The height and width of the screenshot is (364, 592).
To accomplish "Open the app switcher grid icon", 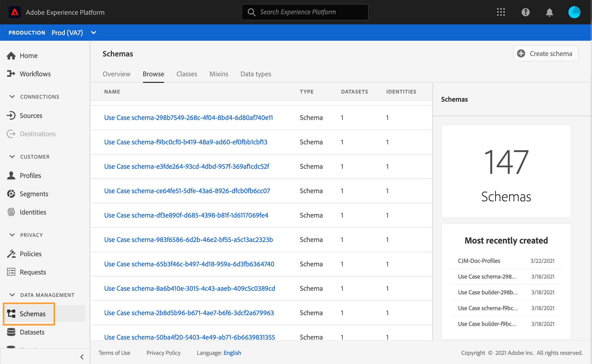I will point(501,12).
